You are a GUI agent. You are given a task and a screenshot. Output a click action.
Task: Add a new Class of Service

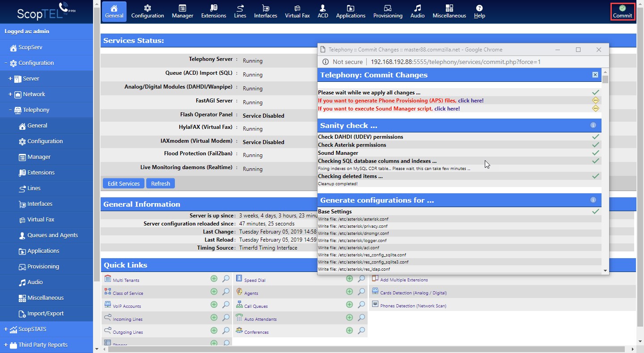(214, 292)
